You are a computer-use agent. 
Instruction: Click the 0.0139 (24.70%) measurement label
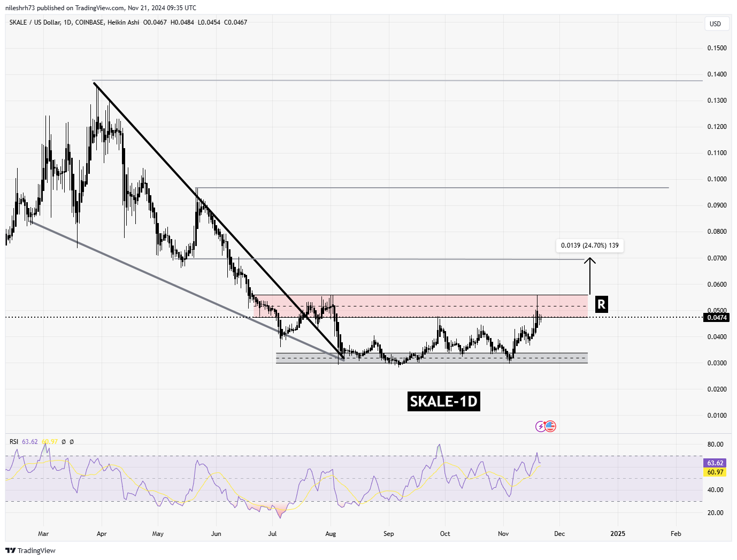(590, 246)
